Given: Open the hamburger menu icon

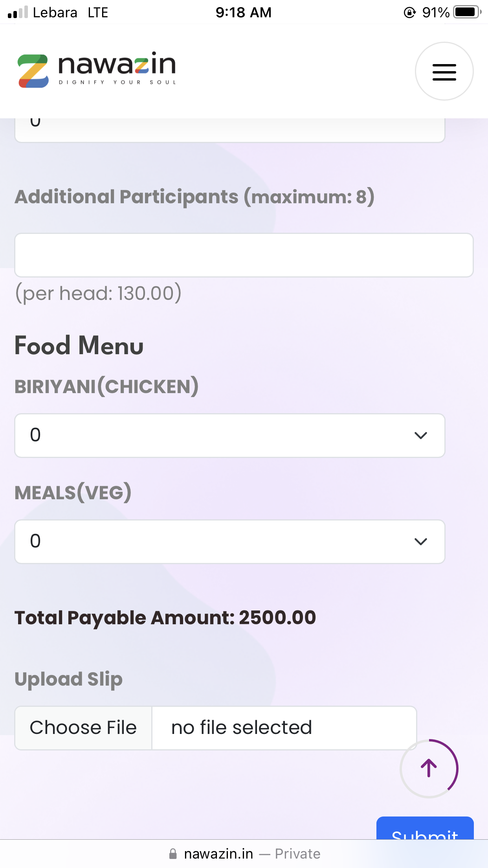Looking at the screenshot, I should coord(444,72).
